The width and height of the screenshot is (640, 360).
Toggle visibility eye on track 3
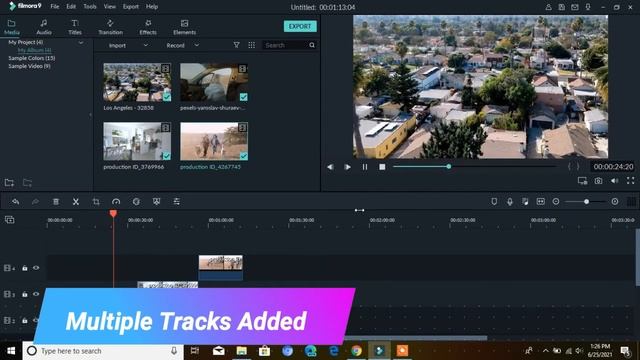(36, 294)
